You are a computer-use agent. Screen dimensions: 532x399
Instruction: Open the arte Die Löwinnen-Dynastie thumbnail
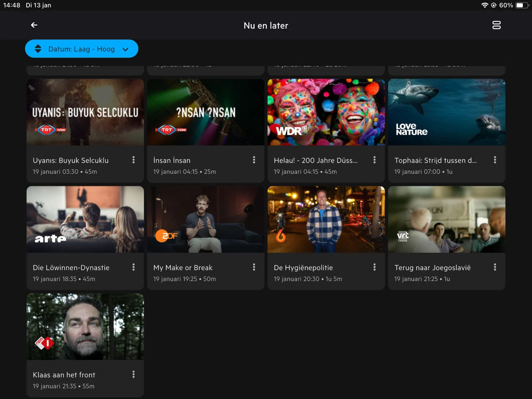click(85, 219)
